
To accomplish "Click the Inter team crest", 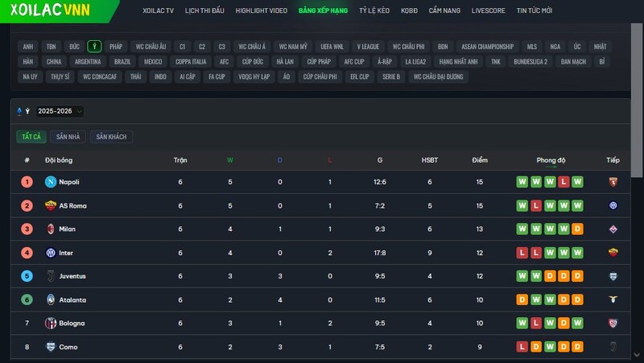I will coord(51,253).
